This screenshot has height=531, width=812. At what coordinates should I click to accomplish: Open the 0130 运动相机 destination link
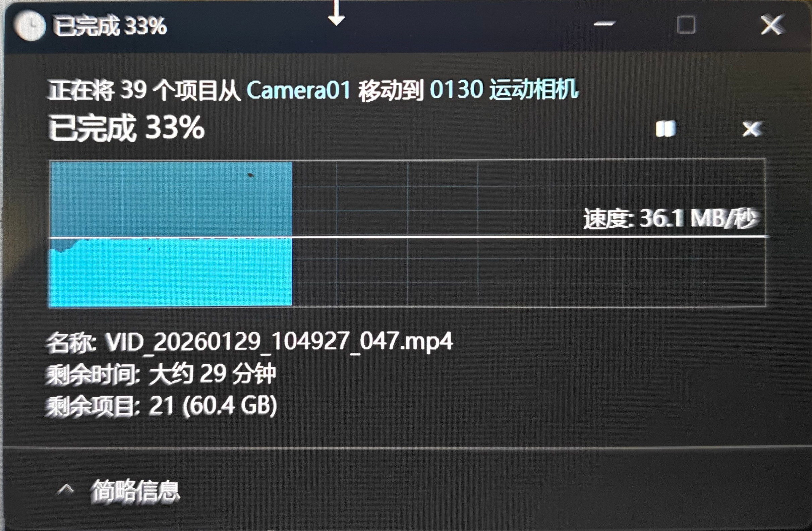[504, 90]
